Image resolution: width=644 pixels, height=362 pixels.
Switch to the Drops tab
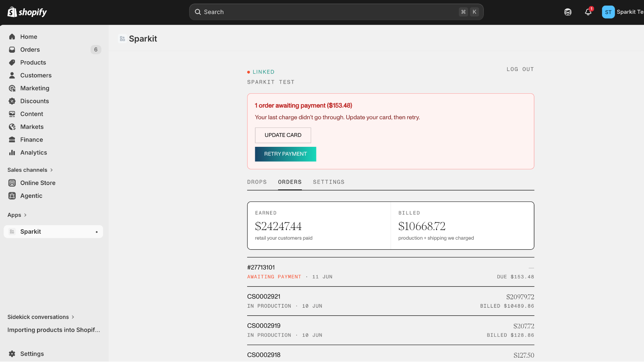coord(257,182)
